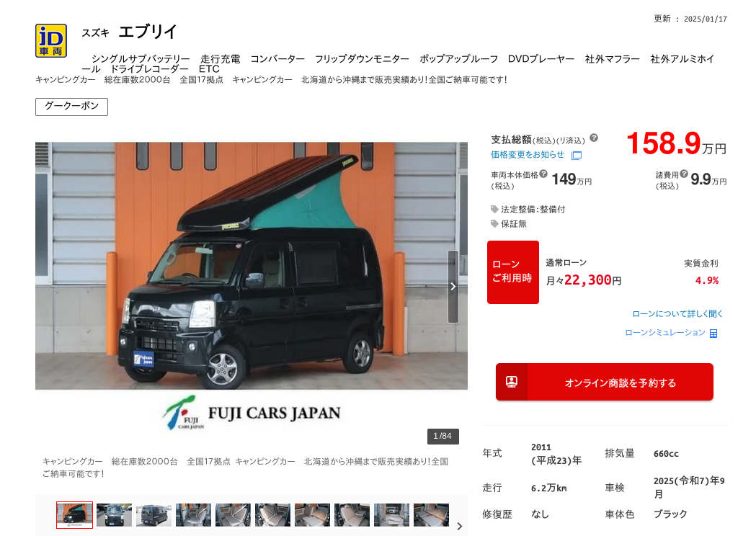Click window icon beside 価格変更をお知らせ
Screen dimensions: 756x536
[576, 155]
